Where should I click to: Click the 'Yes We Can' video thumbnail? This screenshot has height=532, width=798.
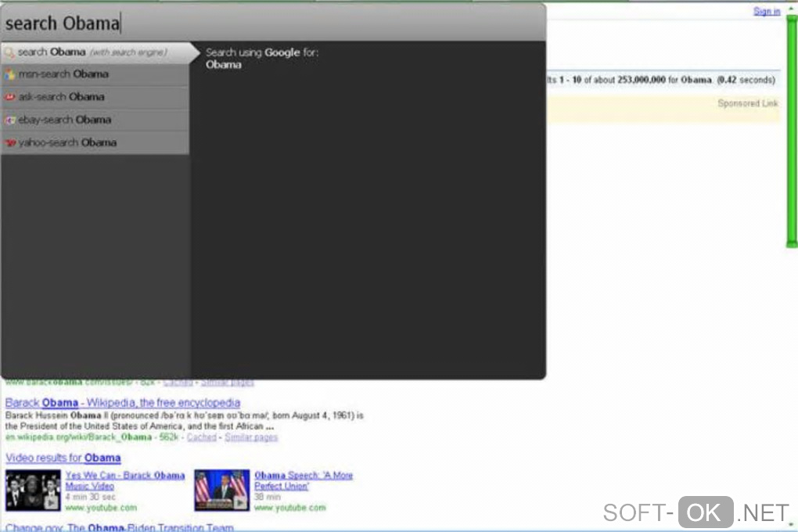tap(33, 491)
